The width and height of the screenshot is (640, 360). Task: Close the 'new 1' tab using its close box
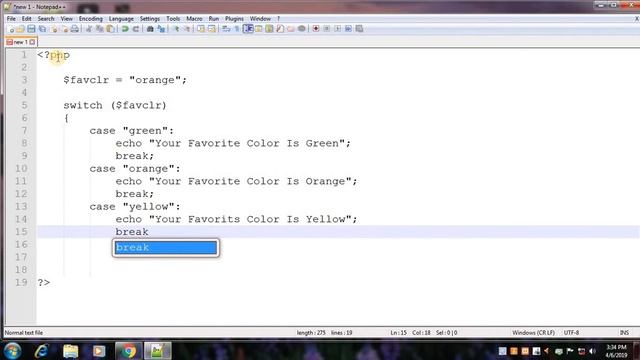tap(32, 42)
